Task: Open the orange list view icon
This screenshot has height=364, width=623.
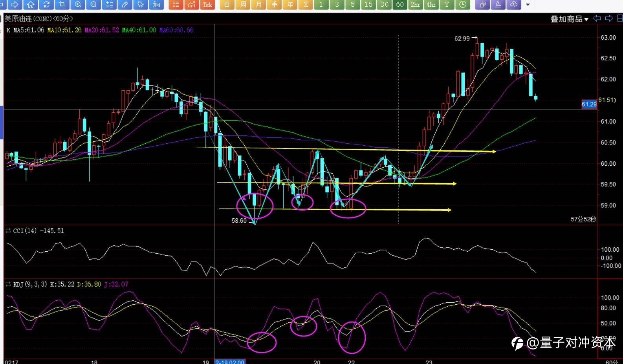Action: click(176, 4)
